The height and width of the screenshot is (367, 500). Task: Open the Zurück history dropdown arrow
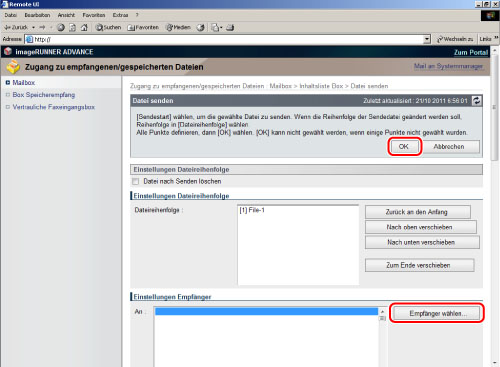tap(33, 27)
